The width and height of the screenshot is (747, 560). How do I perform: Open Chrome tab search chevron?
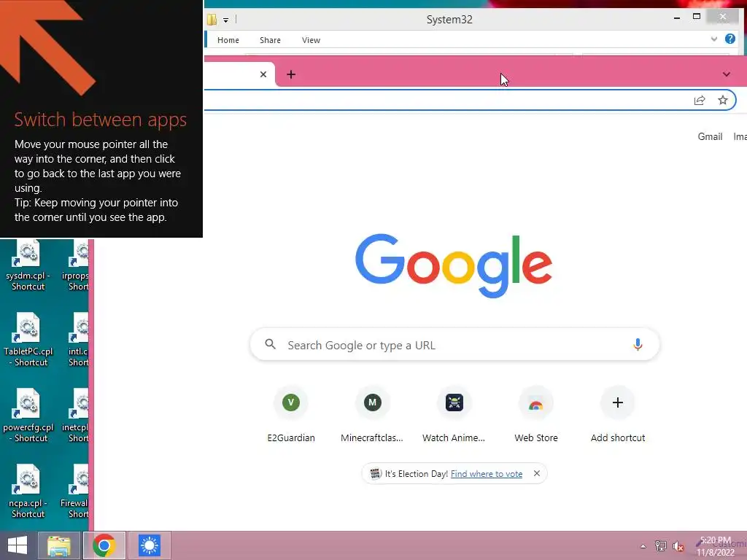click(x=726, y=74)
